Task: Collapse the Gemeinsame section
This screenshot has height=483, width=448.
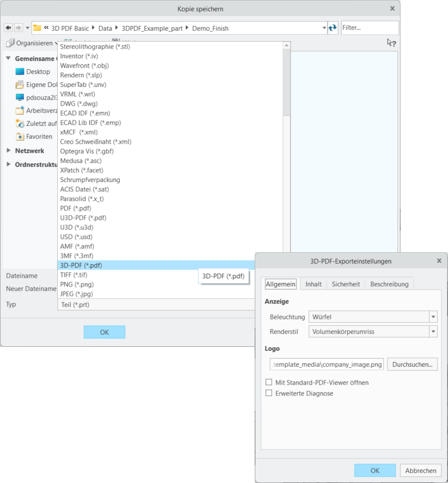Action: click(x=8, y=58)
